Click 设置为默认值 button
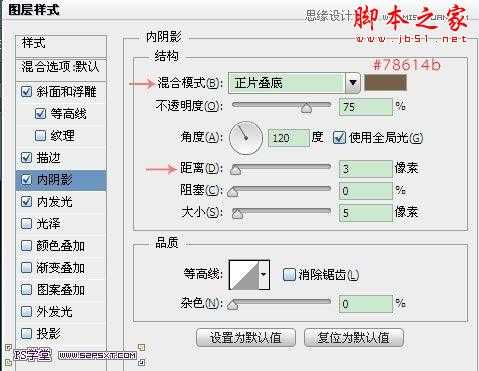Screen dimensions: 479x371 (246, 338)
